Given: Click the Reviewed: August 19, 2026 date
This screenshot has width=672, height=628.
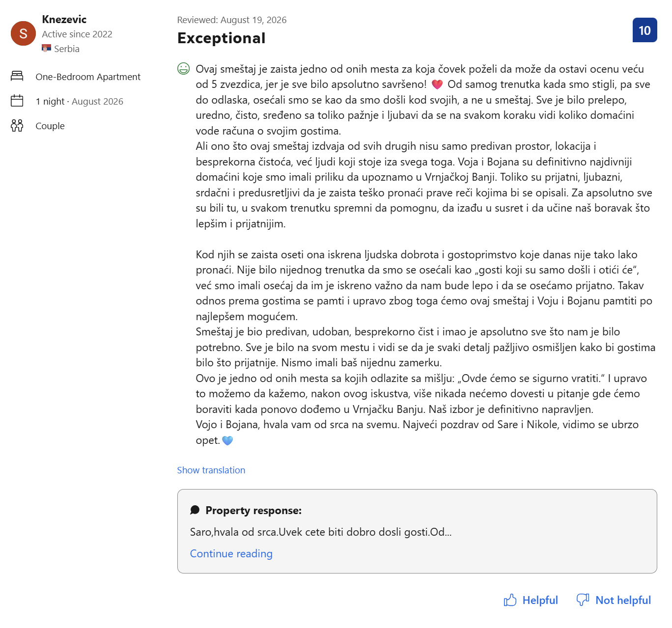Looking at the screenshot, I should tap(232, 20).
